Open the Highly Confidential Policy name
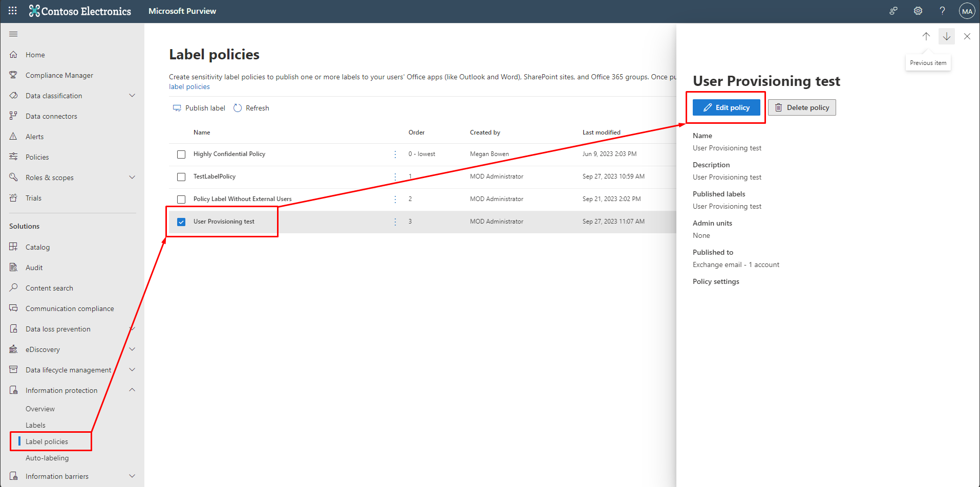The image size is (980, 487). click(229, 154)
